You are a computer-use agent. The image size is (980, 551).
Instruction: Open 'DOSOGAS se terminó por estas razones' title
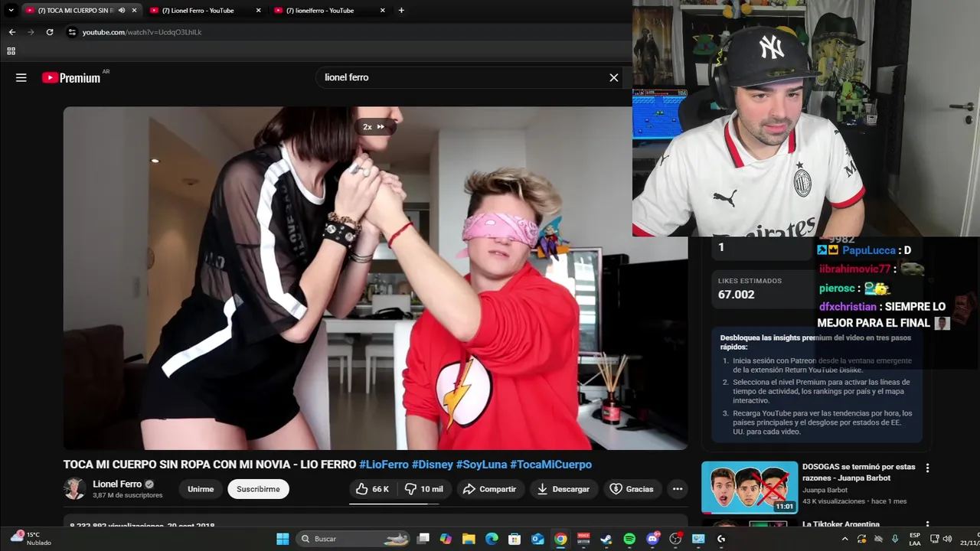pos(858,472)
